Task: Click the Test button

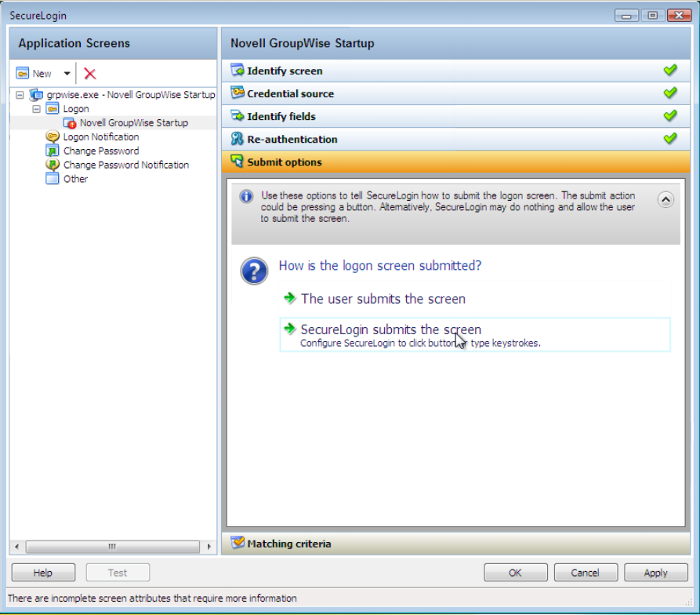Action: (118, 573)
